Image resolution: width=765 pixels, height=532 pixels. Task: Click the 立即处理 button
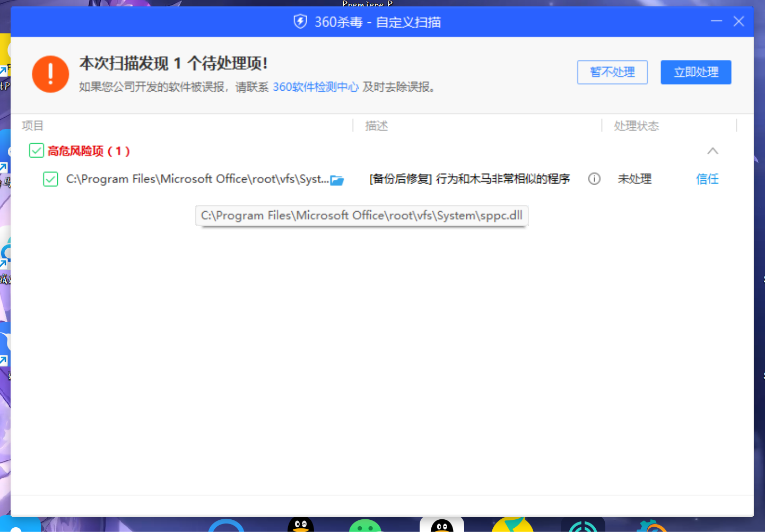tap(696, 72)
